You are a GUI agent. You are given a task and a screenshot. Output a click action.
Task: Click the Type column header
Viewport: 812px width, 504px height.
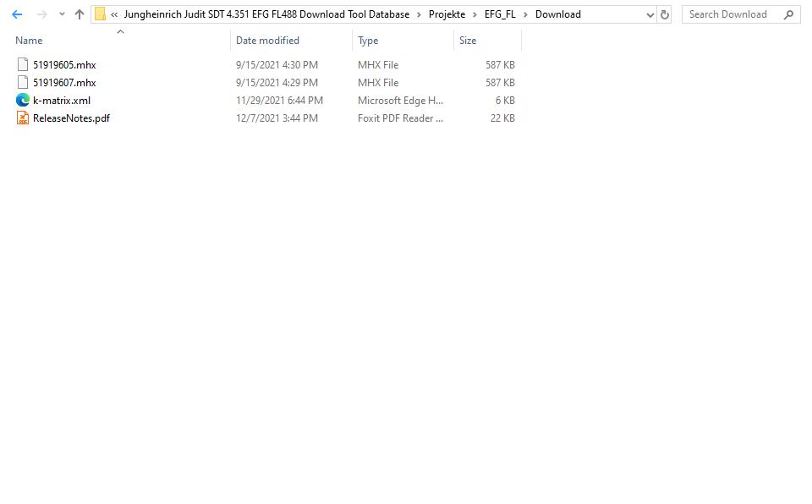click(366, 40)
